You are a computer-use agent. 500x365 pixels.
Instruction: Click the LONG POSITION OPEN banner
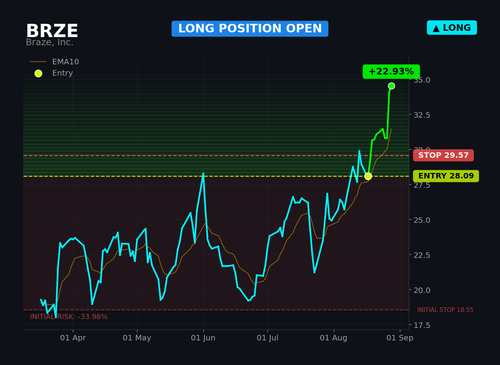pos(250,29)
